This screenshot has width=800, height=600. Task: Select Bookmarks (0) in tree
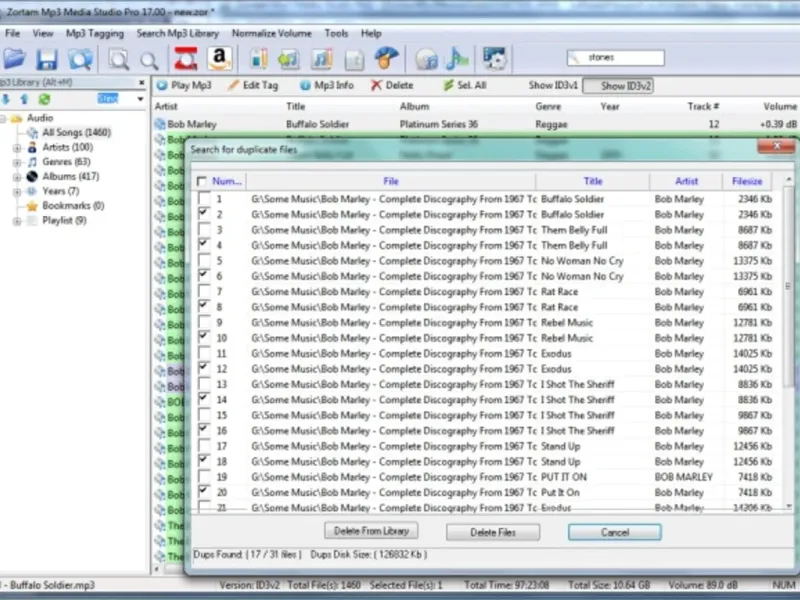pos(73,206)
